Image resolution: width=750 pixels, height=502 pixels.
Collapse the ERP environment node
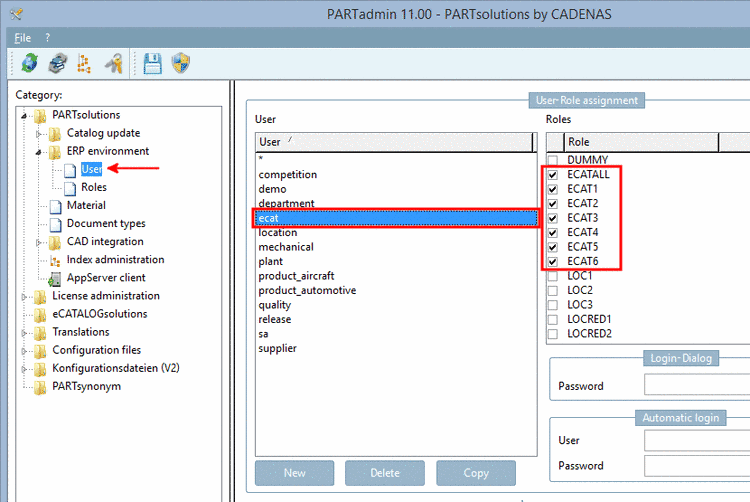pos(39,152)
